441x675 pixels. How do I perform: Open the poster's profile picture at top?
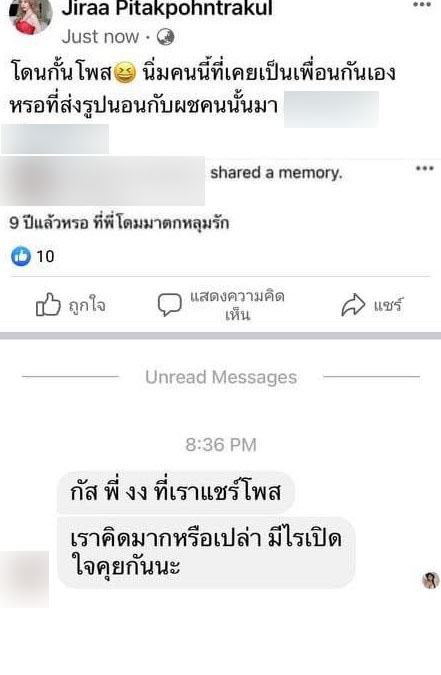(x=30, y=16)
